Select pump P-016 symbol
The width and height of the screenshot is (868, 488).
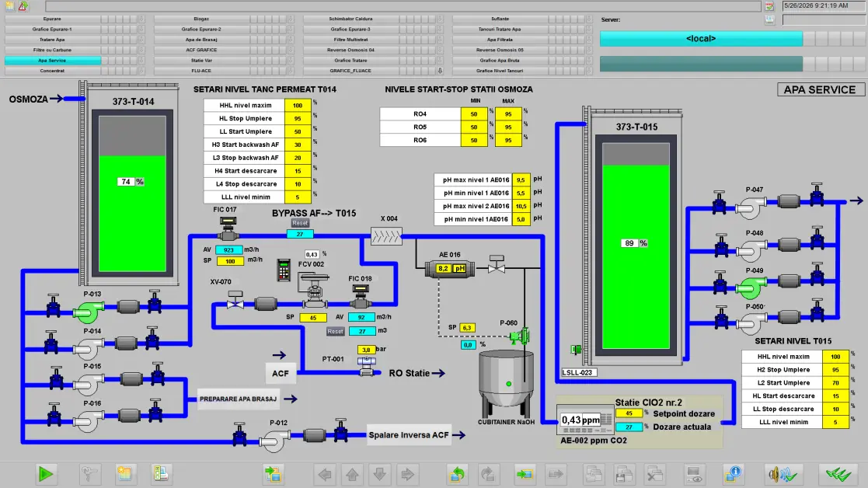pyautogui.click(x=89, y=420)
